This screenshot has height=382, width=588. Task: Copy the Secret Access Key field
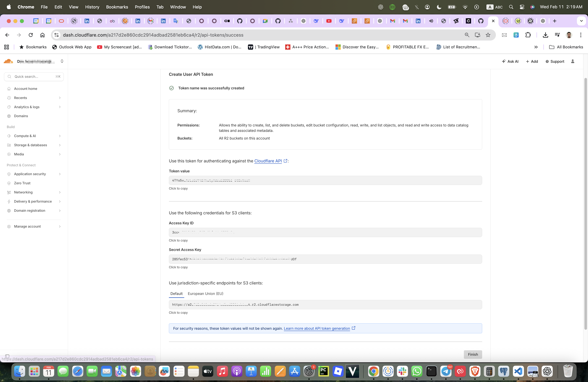tap(325, 259)
